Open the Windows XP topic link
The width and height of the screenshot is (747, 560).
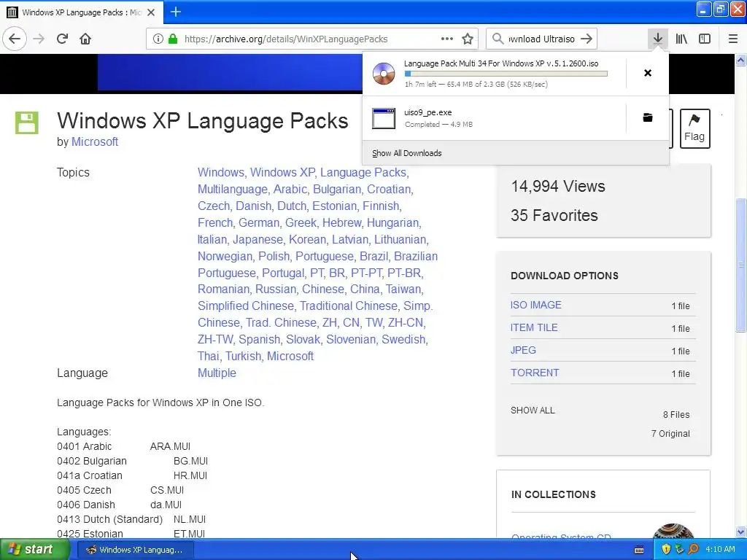point(282,172)
